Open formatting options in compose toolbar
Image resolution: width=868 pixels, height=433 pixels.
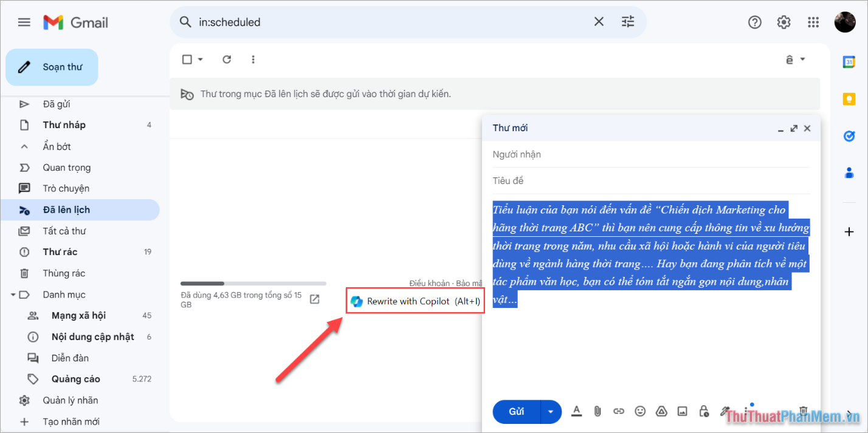[576, 411]
